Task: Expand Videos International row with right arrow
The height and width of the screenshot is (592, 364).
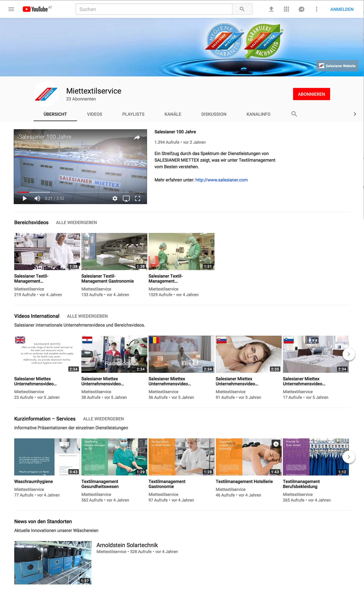Action: click(349, 354)
